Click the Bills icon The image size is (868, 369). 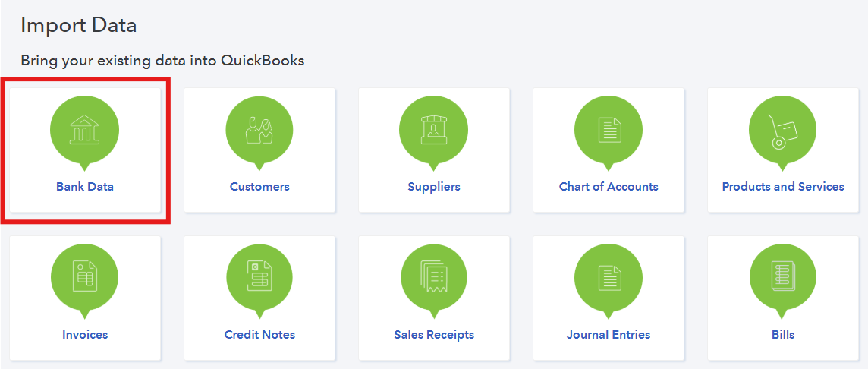tap(782, 278)
